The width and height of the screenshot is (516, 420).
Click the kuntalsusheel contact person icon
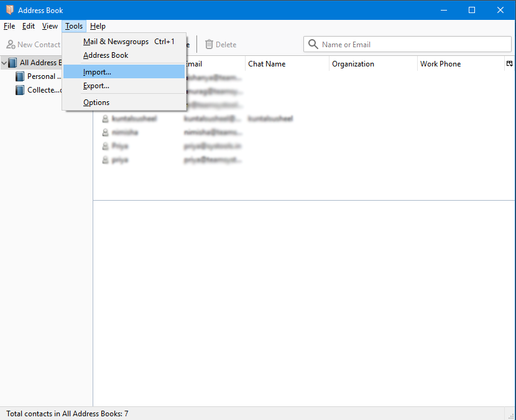coord(105,119)
